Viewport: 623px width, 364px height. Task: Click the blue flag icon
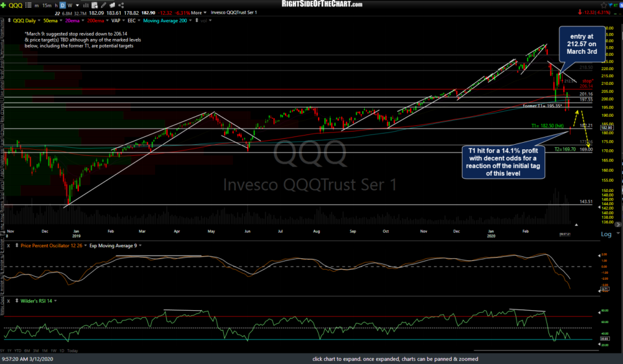pyautogui.click(x=612, y=5)
